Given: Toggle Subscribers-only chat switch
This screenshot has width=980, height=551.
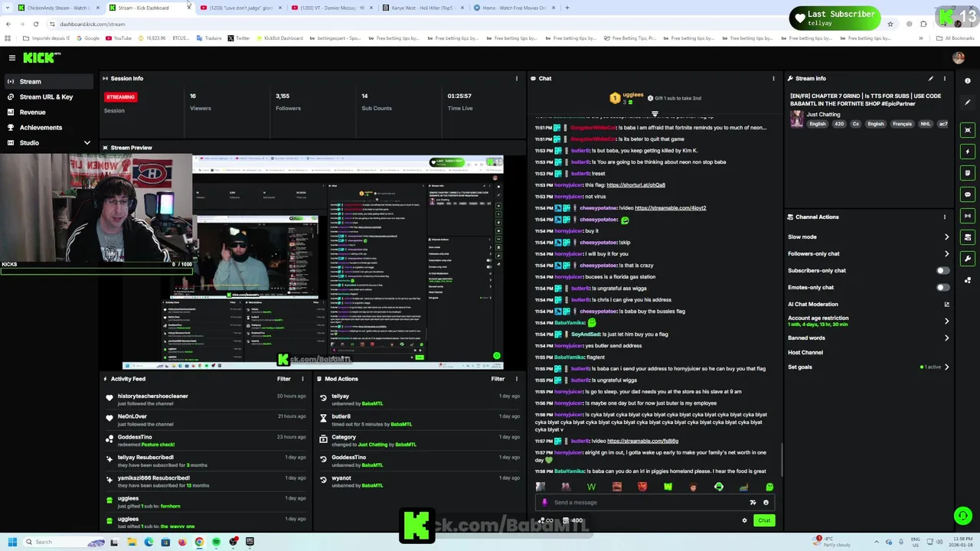Looking at the screenshot, I should coord(943,271).
